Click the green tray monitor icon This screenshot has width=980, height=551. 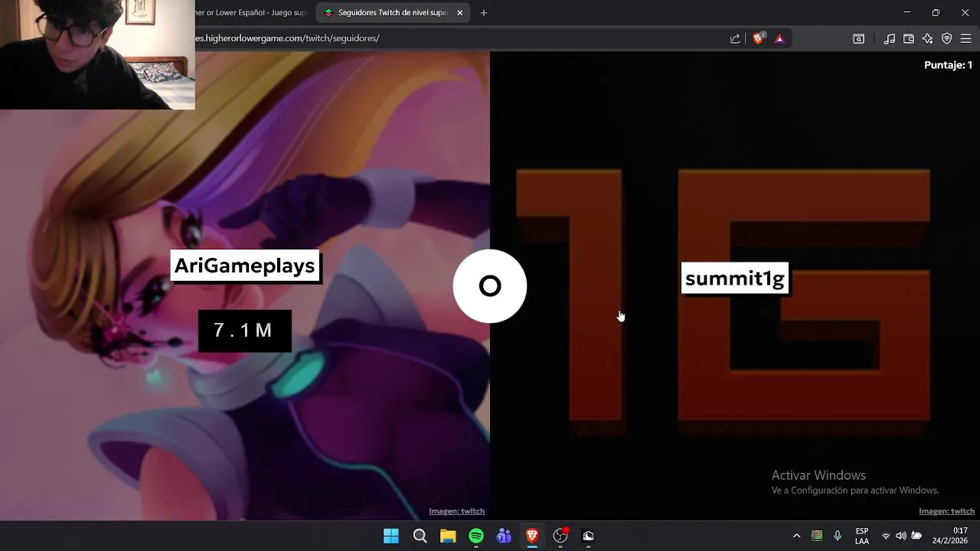pos(817,536)
